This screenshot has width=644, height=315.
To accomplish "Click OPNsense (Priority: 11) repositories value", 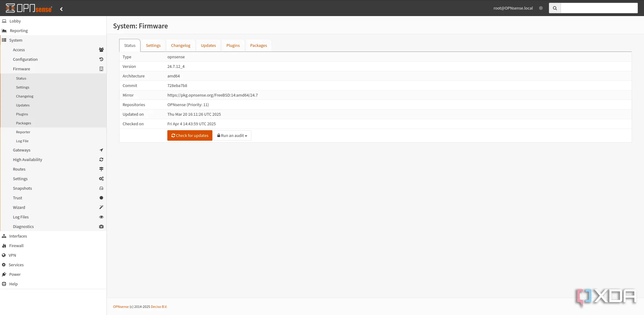I will click(x=188, y=105).
